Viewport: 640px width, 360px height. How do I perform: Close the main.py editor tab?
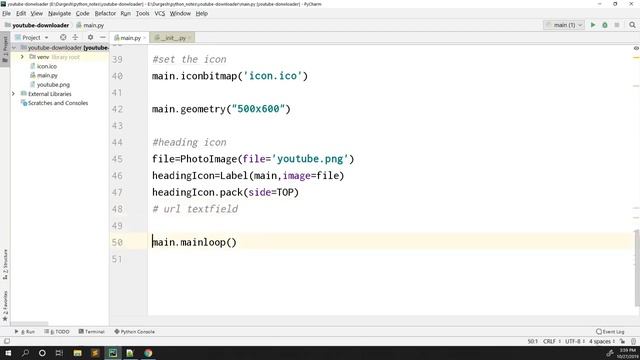point(144,38)
